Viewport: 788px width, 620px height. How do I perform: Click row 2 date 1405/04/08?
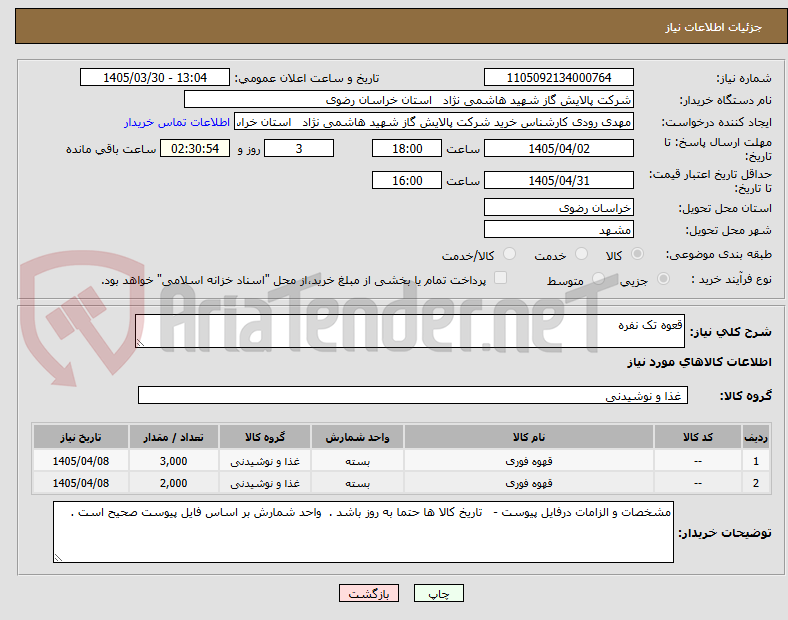(81, 483)
